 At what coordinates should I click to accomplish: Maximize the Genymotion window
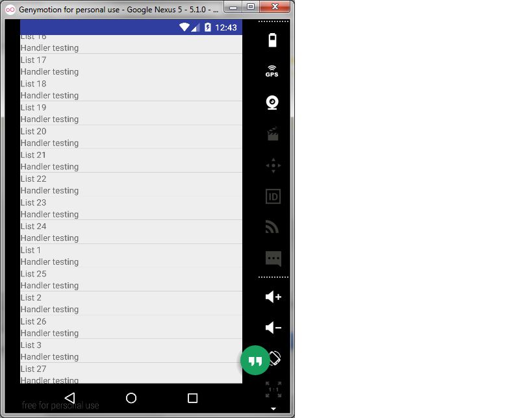click(251, 6)
